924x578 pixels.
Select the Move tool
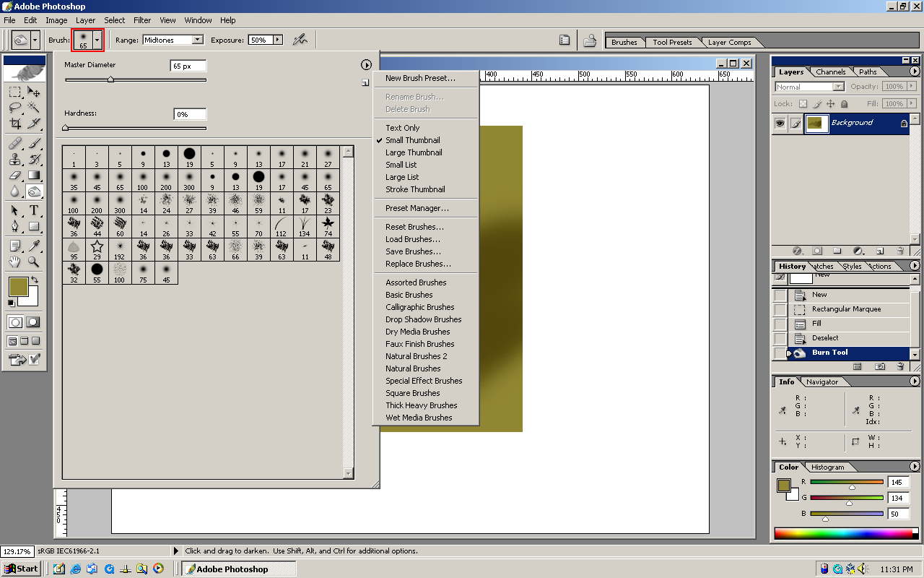point(34,92)
